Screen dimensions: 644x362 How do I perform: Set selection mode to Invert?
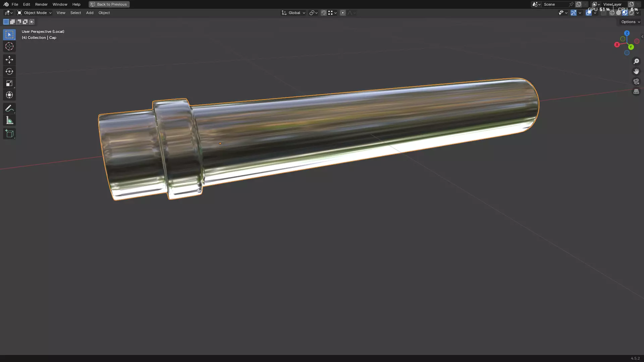(x=25, y=22)
